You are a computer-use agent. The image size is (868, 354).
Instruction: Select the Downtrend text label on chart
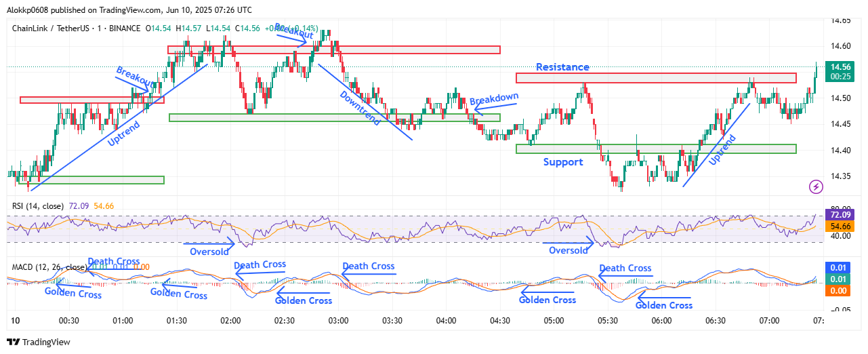pos(360,107)
